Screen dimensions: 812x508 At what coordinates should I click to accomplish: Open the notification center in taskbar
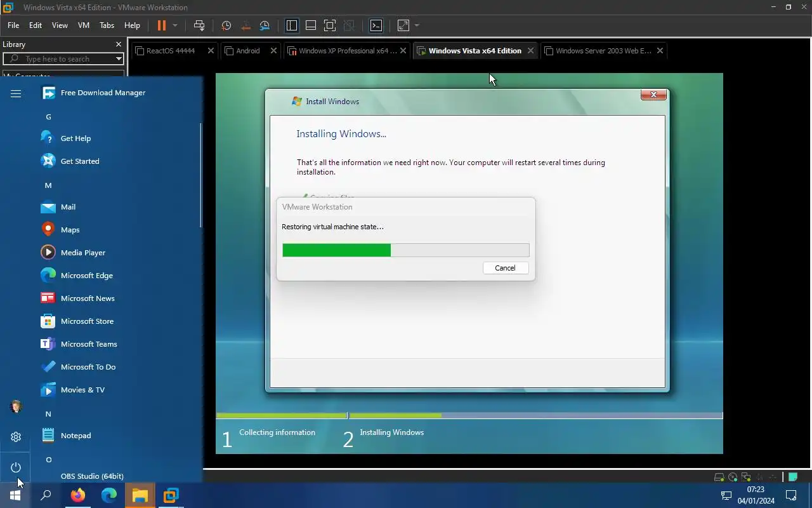791,495
